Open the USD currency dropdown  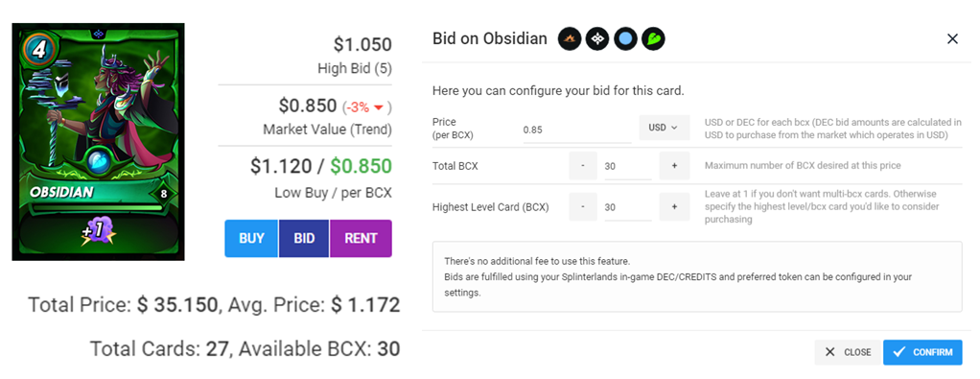664,128
